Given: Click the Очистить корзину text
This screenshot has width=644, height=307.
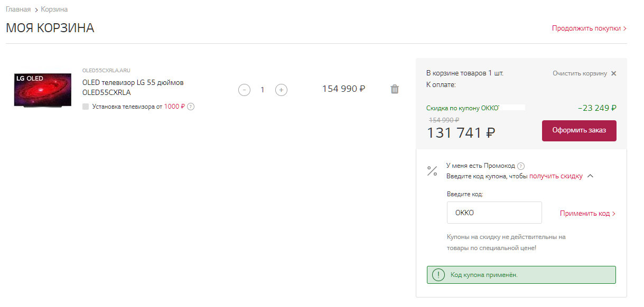Looking at the screenshot, I should 580,73.
